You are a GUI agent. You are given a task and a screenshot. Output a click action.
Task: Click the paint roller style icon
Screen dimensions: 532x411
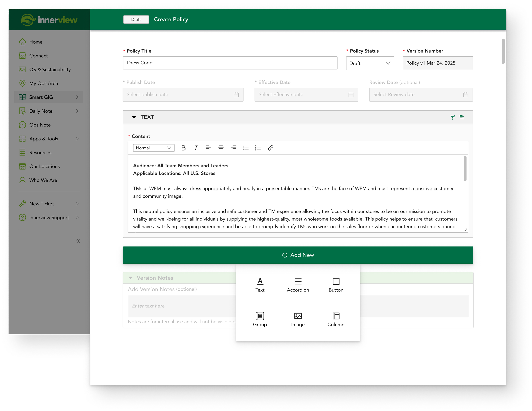click(453, 117)
